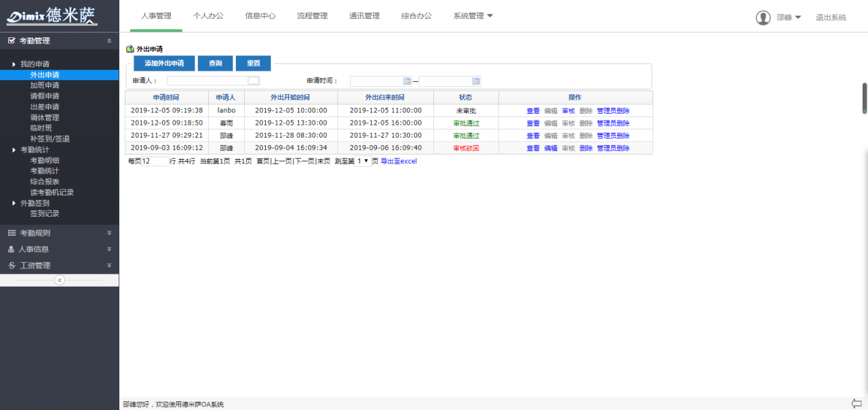Click 查看 in the 2019-11-27 09:29:21 row
Screen dimensions: 868x410
coord(533,136)
